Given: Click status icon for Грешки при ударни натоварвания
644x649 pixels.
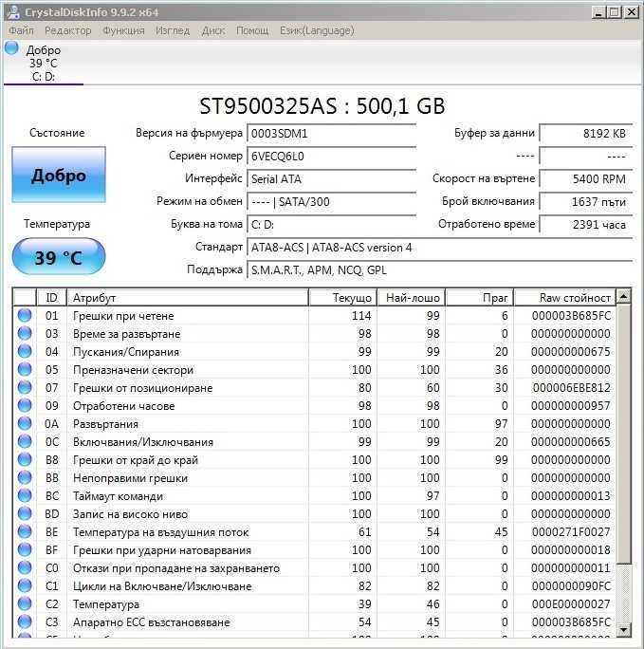Looking at the screenshot, I should 25,549.
